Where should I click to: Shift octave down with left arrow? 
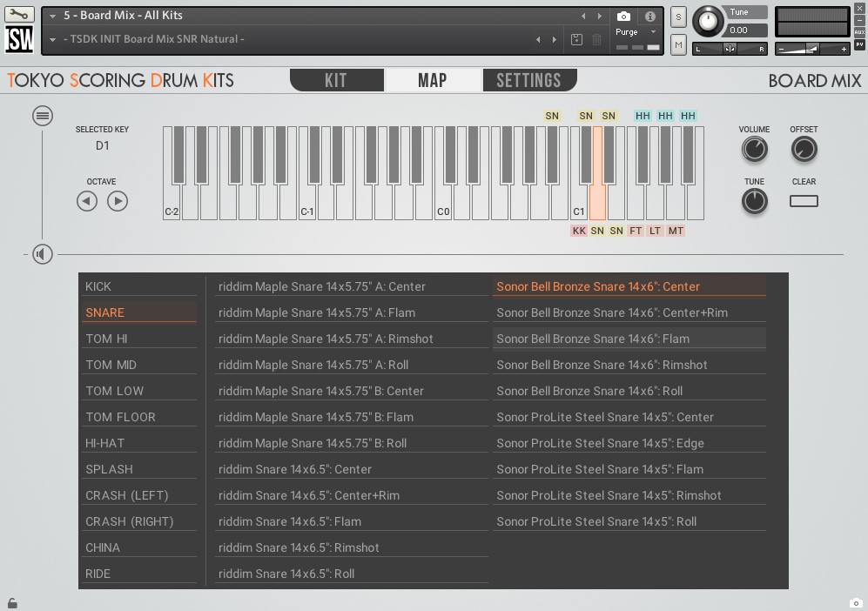point(87,201)
